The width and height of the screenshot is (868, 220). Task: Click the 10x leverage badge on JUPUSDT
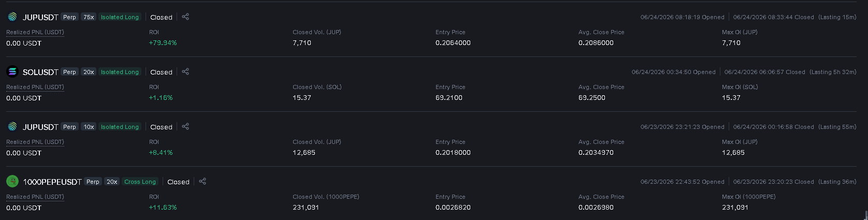click(x=89, y=127)
